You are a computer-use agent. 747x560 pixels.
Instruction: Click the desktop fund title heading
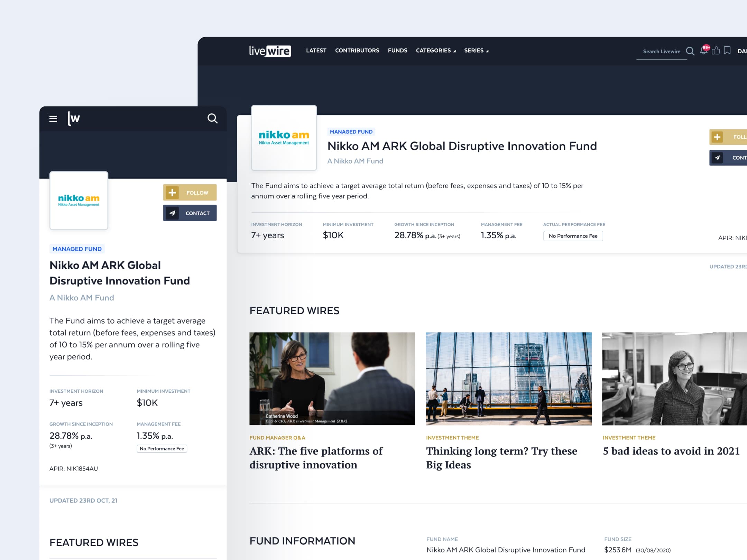(x=462, y=146)
